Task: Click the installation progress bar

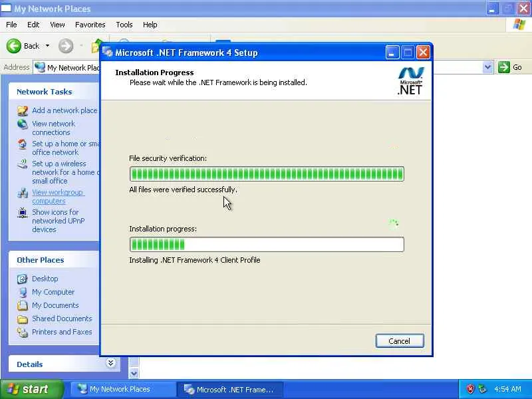Action: click(x=267, y=244)
